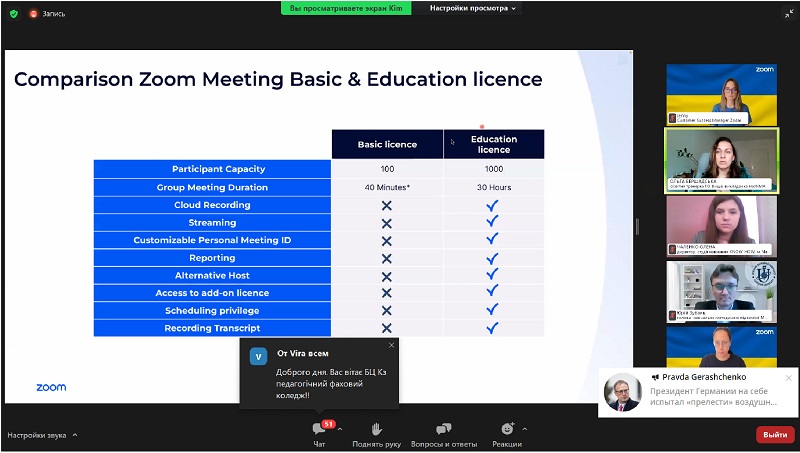Expand the arrow beside Реакции
The image size is (800, 453).
pyautogui.click(x=524, y=429)
